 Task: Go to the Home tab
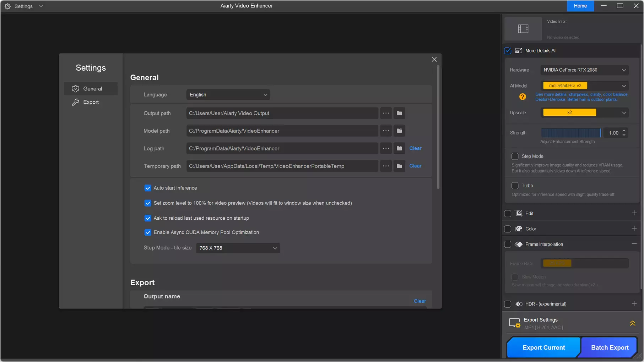click(x=580, y=6)
